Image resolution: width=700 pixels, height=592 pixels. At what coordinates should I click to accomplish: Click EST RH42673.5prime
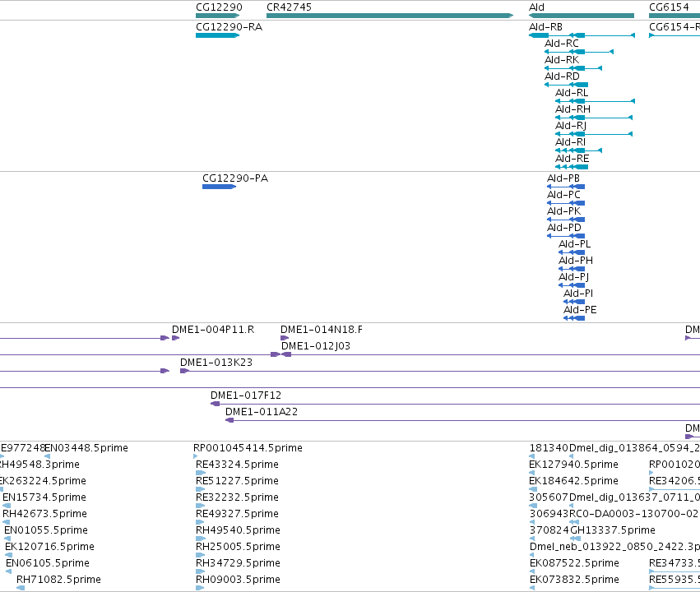pos(6,522)
